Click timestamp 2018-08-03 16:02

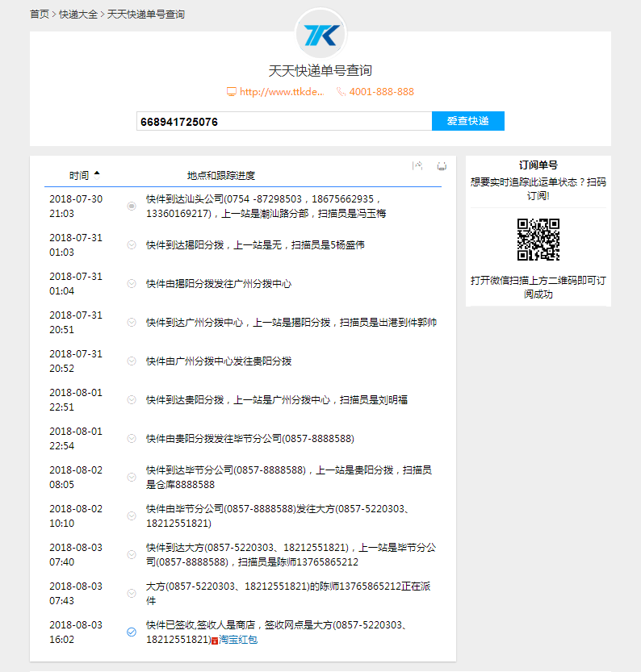[x=76, y=632]
